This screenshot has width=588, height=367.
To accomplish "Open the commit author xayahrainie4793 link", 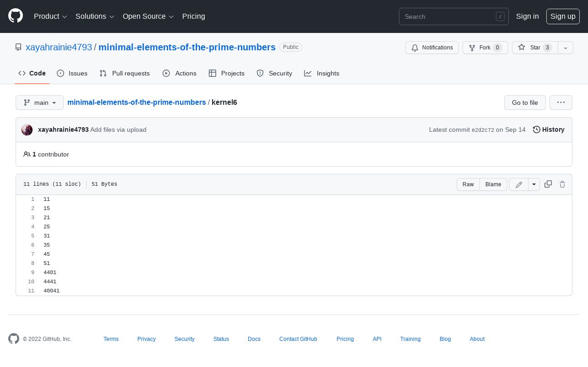I will tap(63, 130).
